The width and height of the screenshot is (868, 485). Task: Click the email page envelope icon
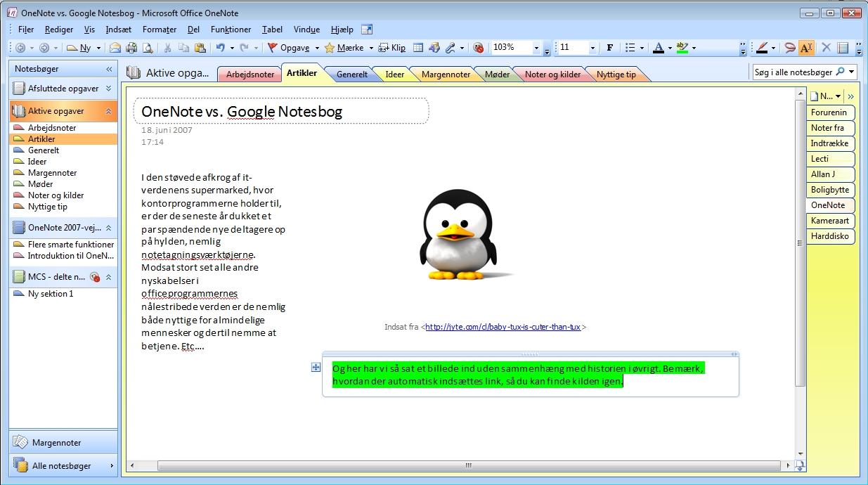115,48
